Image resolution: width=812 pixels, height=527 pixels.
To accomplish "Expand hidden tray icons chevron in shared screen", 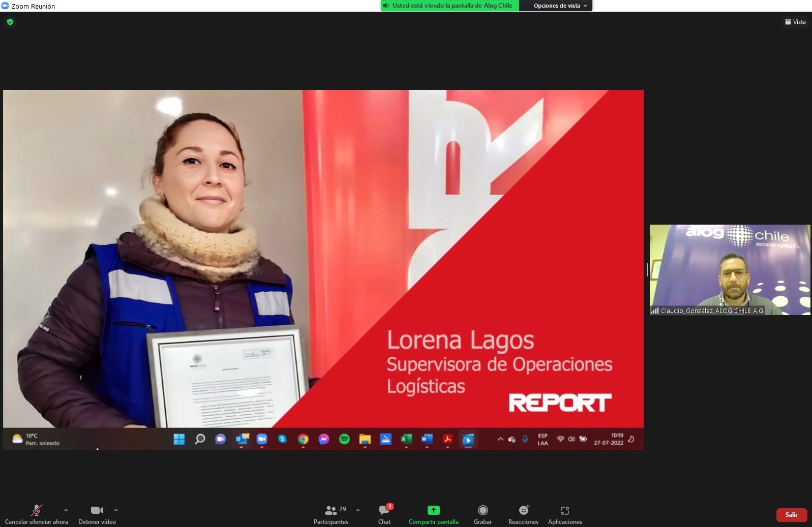I will 500,439.
